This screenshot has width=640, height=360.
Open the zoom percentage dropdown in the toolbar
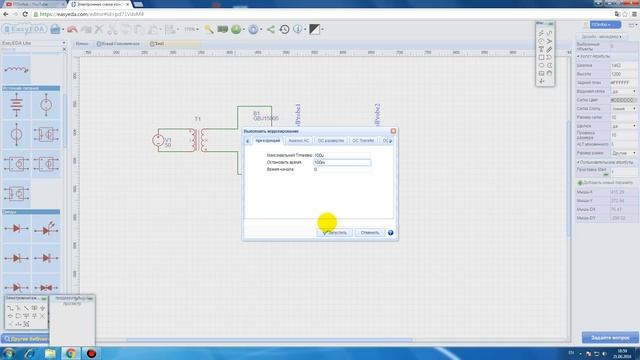tap(191, 29)
